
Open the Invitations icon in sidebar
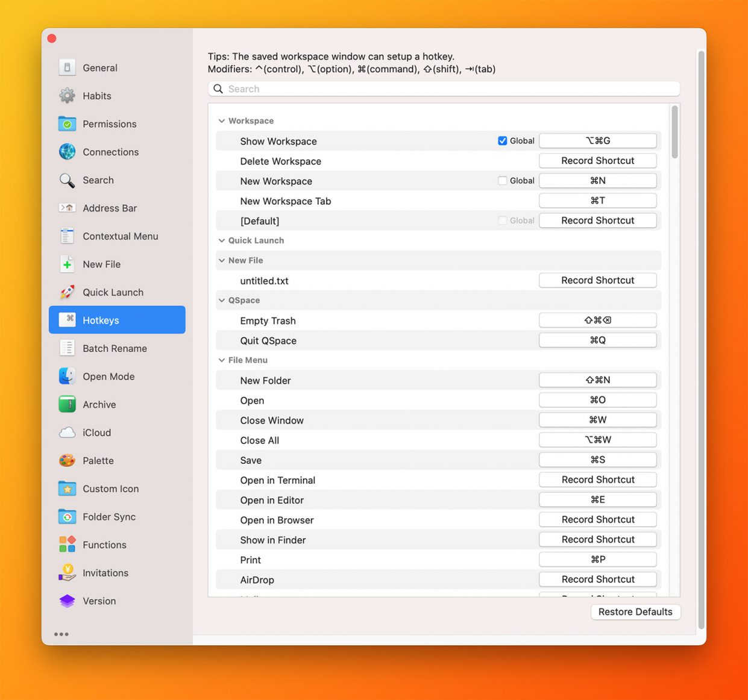pyautogui.click(x=67, y=573)
